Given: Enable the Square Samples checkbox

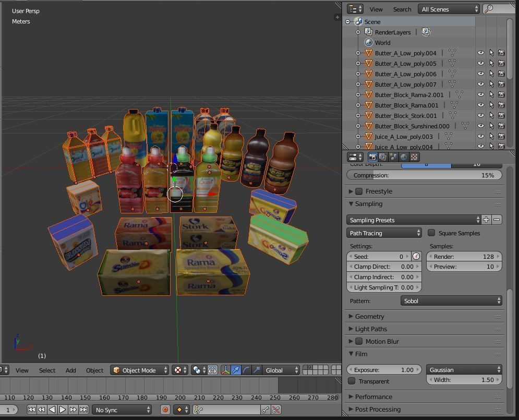Looking at the screenshot, I should [431, 233].
